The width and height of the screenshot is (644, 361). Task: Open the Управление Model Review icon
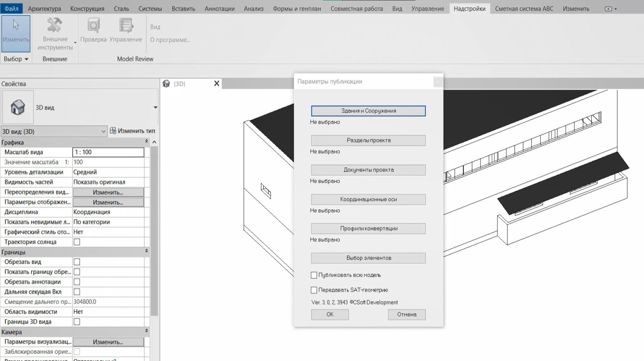pos(126,26)
